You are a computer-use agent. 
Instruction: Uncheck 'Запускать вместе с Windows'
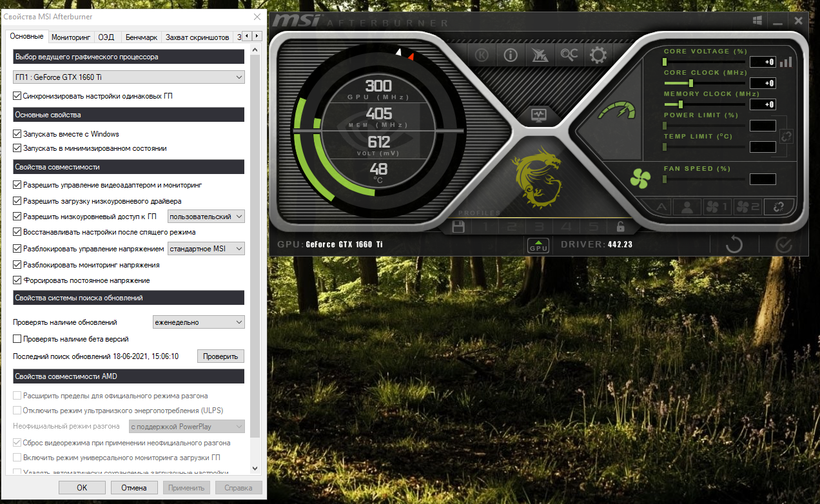[17, 134]
